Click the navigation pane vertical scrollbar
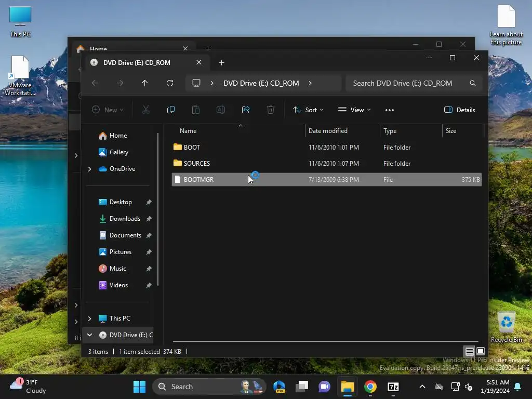Viewport: 532px width, 399px height. [x=158, y=209]
